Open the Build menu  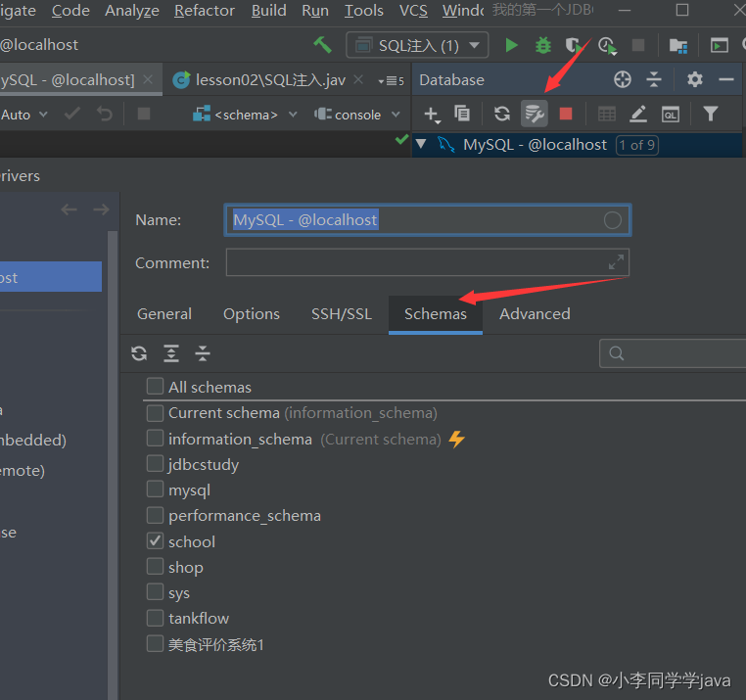[269, 11]
